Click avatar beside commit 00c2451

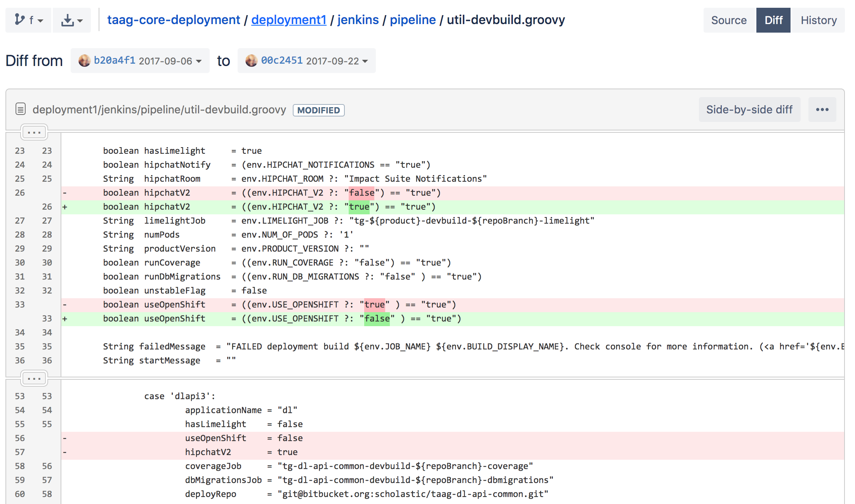click(x=251, y=61)
